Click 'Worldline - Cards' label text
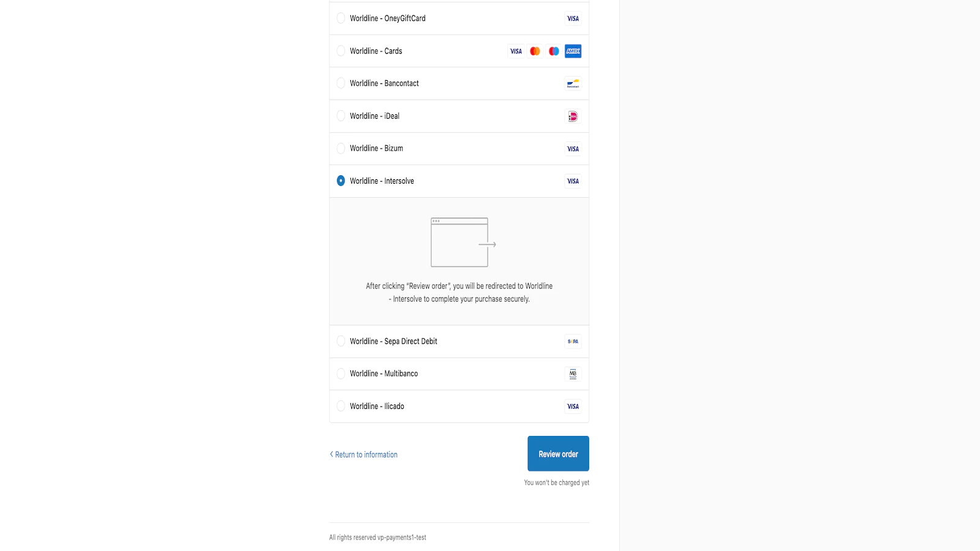The image size is (980, 551). tap(376, 51)
